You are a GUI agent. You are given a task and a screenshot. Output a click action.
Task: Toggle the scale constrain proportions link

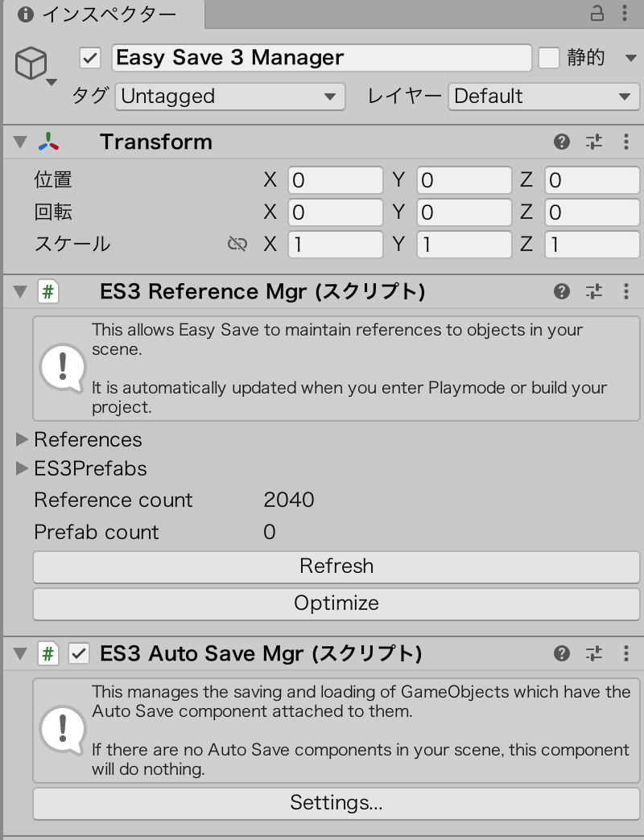237,244
